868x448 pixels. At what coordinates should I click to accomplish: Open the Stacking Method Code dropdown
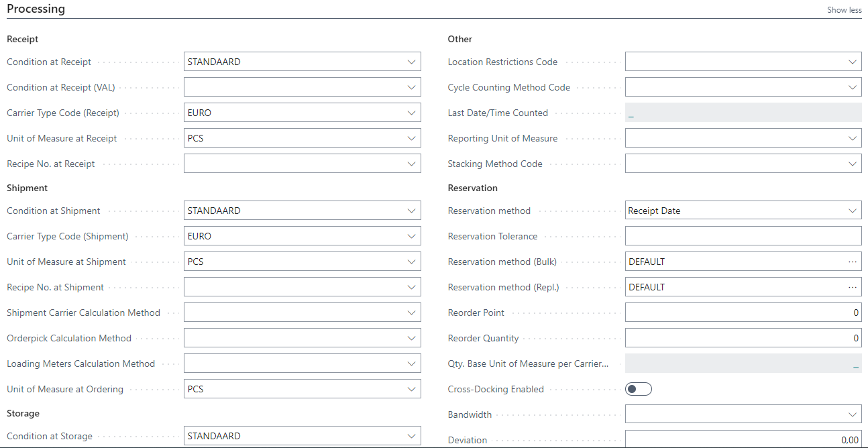point(853,163)
